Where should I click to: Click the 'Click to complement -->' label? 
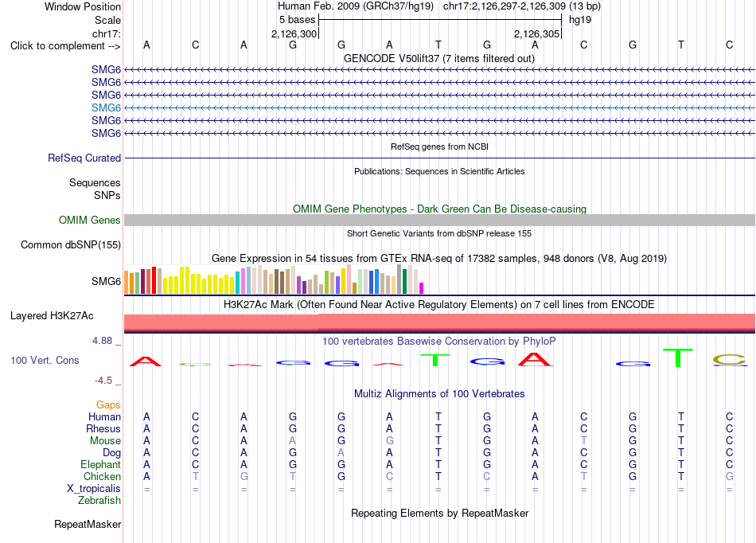[x=65, y=46]
